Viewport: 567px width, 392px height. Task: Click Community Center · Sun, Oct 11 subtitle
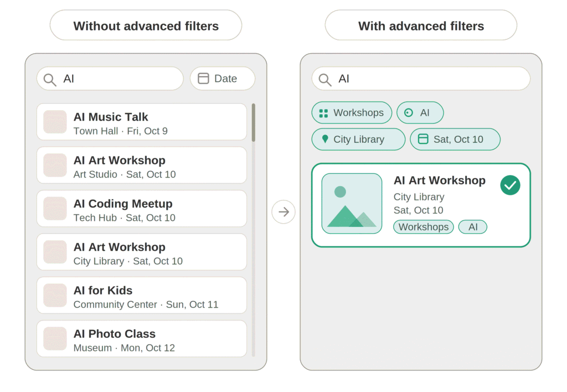pyautogui.click(x=146, y=305)
